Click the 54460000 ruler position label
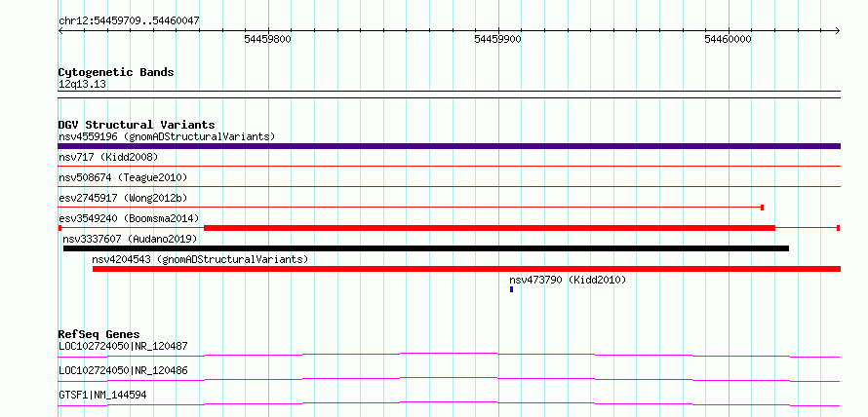 [728, 39]
